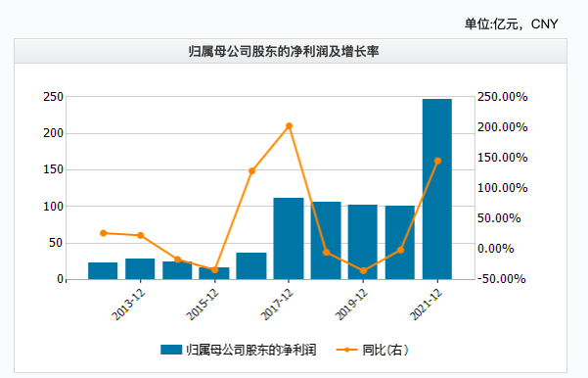The image size is (588, 378).
Task: Click the chart title 归属母公司股东的净利润及增长率
Action: coord(284,52)
